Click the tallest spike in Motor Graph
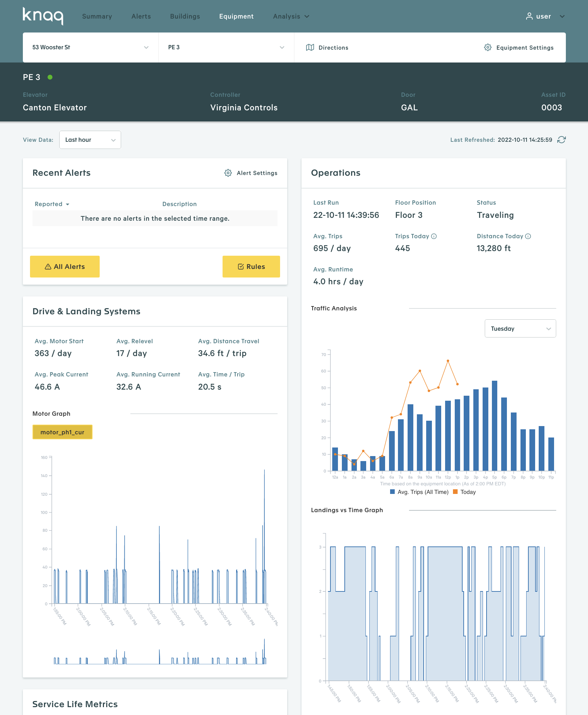This screenshot has height=715, width=588. (x=264, y=536)
